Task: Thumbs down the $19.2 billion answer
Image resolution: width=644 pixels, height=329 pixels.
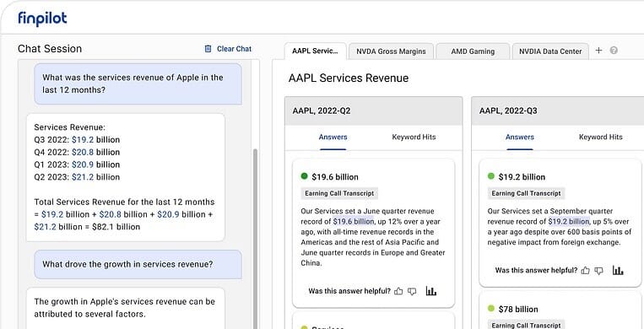Action: 598,270
